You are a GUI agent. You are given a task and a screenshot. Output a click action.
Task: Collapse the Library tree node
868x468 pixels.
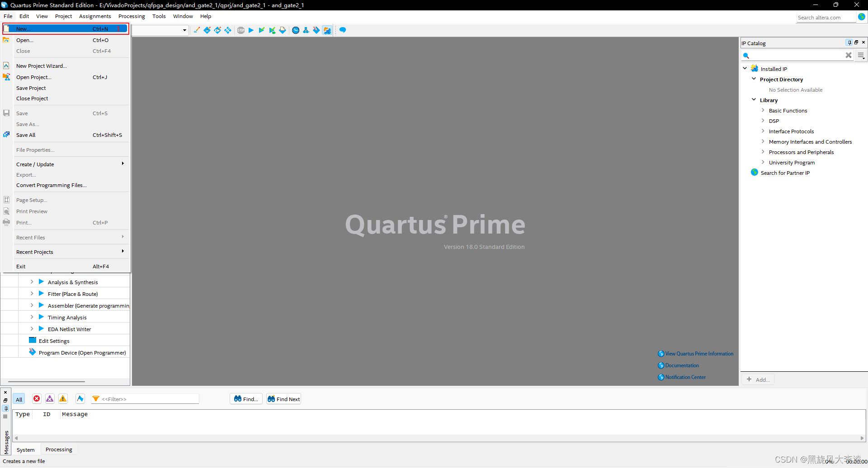click(x=754, y=99)
